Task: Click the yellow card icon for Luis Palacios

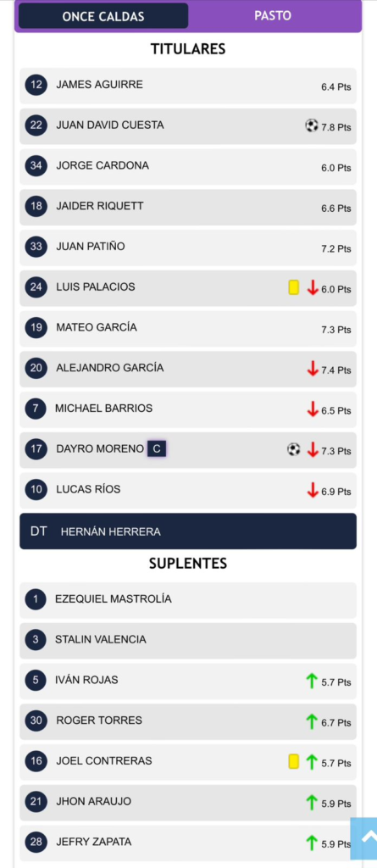Action: [294, 287]
